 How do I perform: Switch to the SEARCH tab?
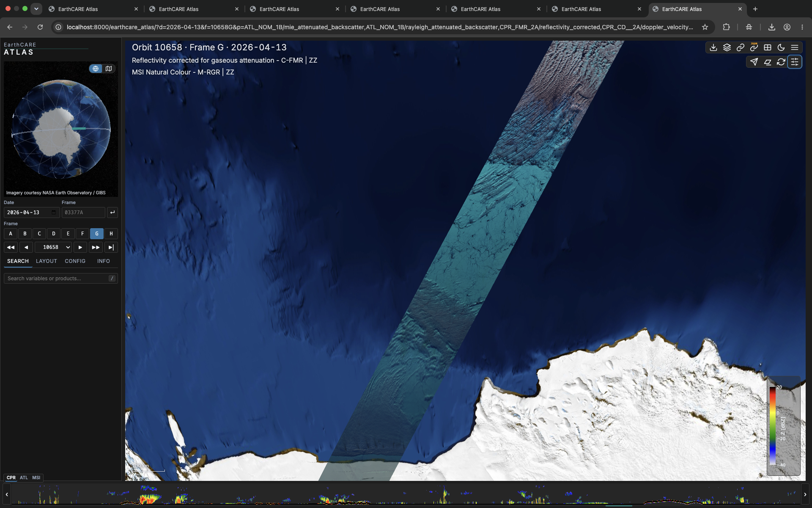[x=18, y=261]
